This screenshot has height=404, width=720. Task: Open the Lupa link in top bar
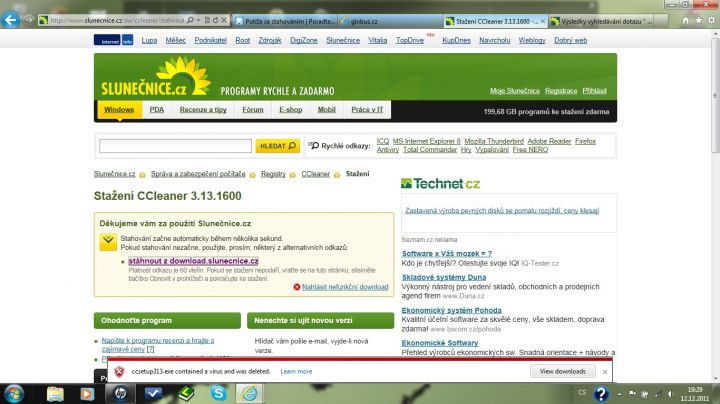coord(149,40)
